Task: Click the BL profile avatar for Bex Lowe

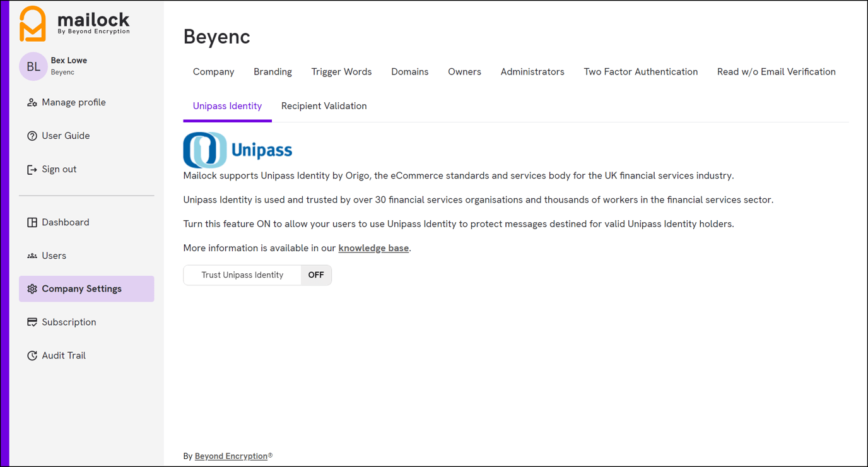Action: tap(33, 66)
